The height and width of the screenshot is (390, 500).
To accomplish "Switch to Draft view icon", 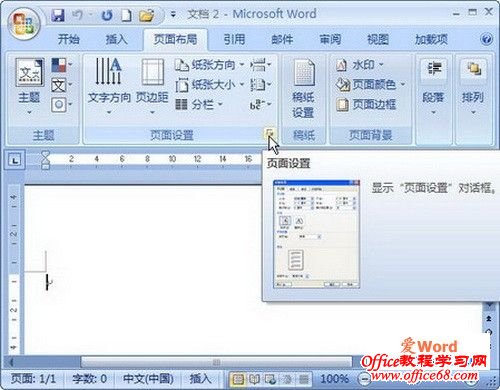I will (303, 379).
